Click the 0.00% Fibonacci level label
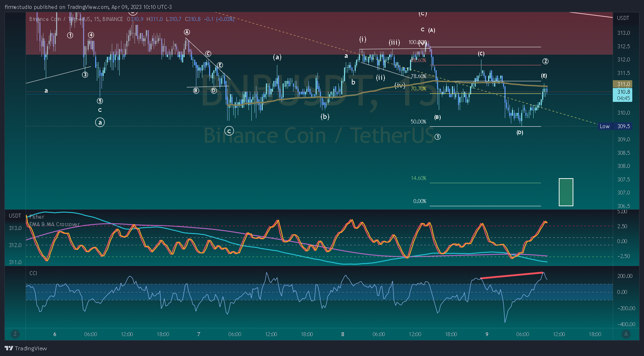 (420, 201)
